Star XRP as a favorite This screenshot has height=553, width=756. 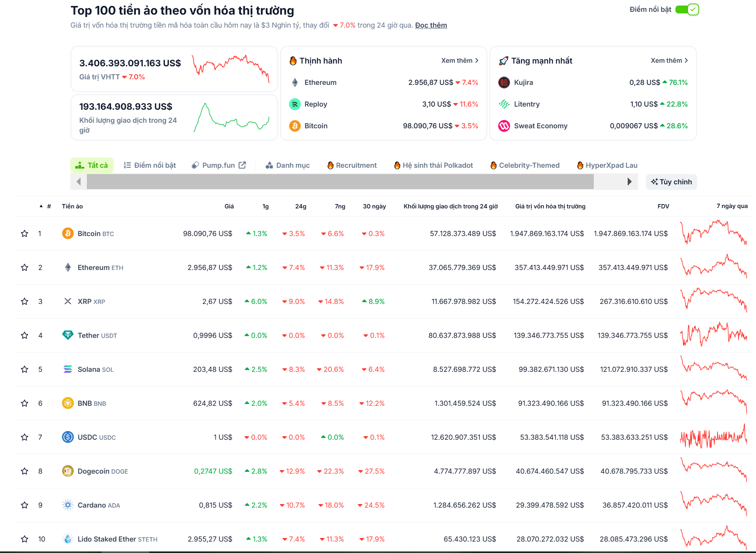point(24,301)
